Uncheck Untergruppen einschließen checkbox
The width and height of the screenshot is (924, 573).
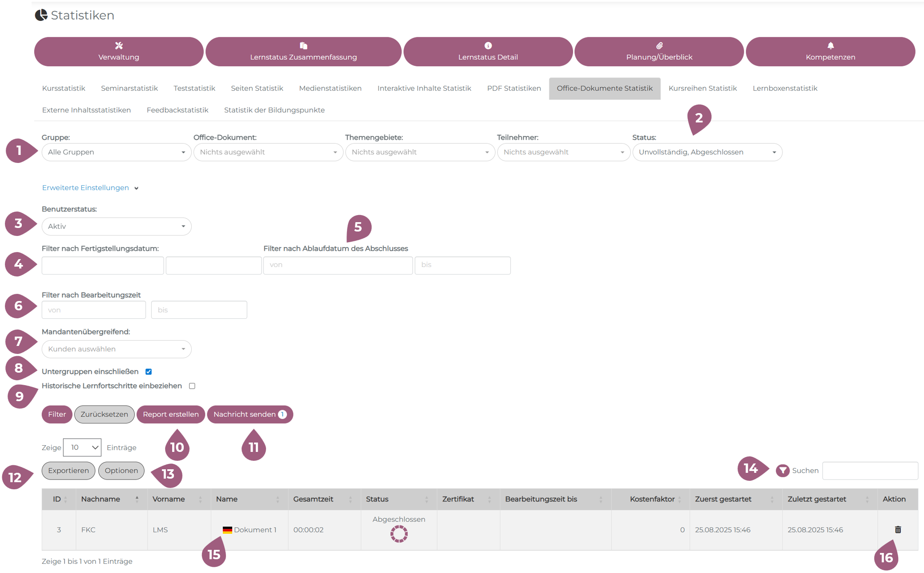[149, 372]
